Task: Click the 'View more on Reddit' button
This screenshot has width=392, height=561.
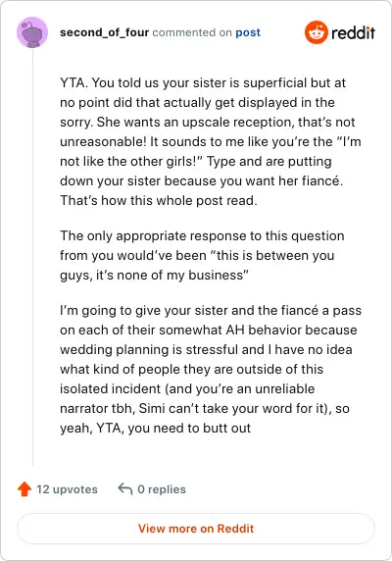Action: [196, 529]
